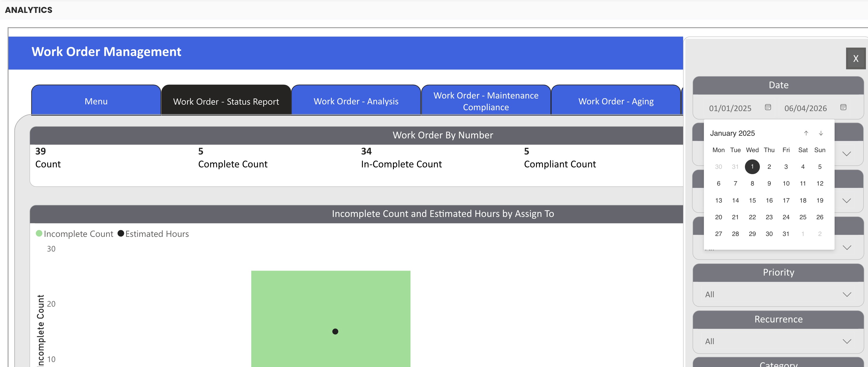Viewport: 868px width, 367px height.
Task: Click the start date field 01/01/2025
Action: pyautogui.click(x=730, y=108)
